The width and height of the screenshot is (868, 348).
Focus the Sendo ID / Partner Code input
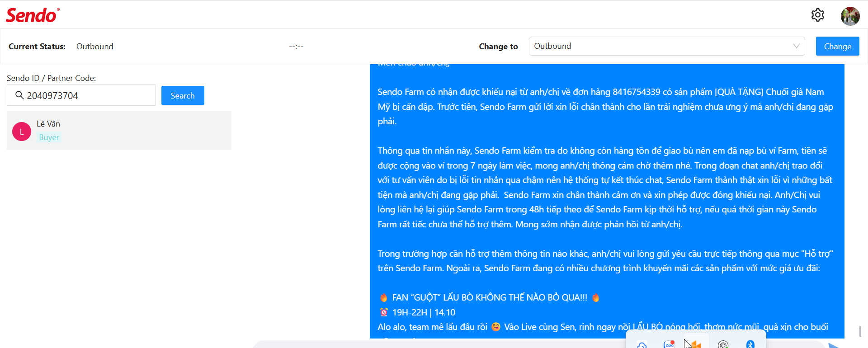(81, 95)
